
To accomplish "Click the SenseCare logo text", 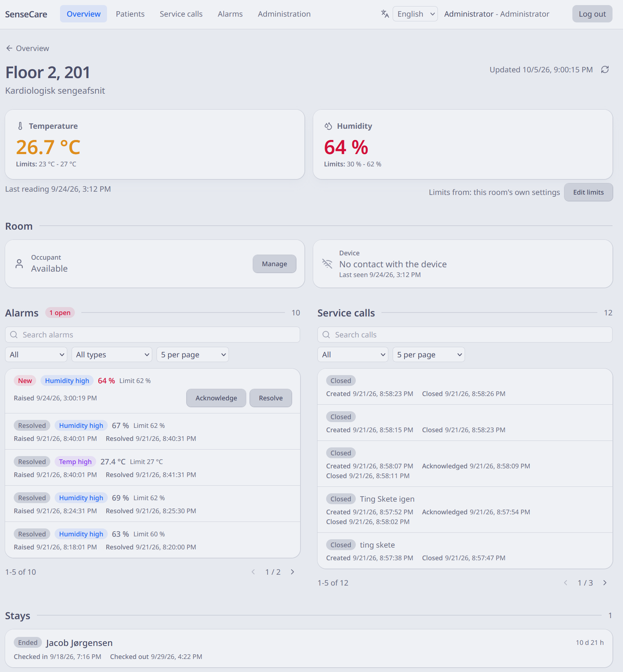I will coord(26,14).
